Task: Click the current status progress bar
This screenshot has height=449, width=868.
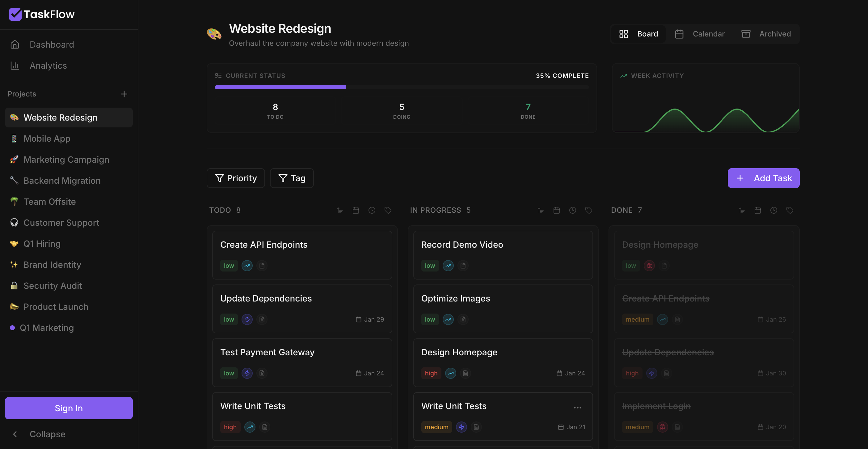Action: (x=402, y=88)
